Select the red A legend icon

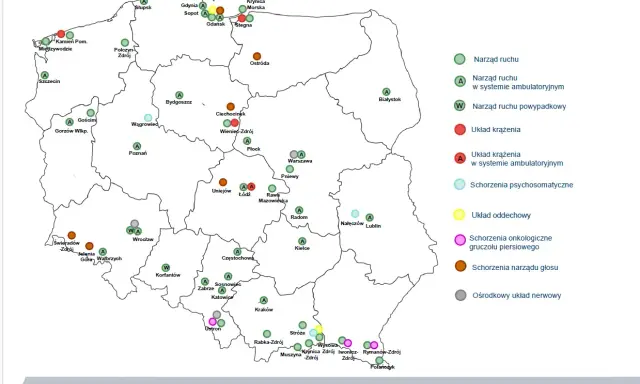pyautogui.click(x=460, y=158)
